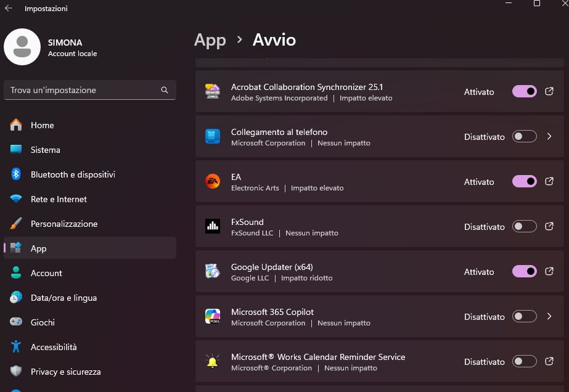Turn off EA startup toggle
The width and height of the screenshot is (569, 392).
point(525,181)
